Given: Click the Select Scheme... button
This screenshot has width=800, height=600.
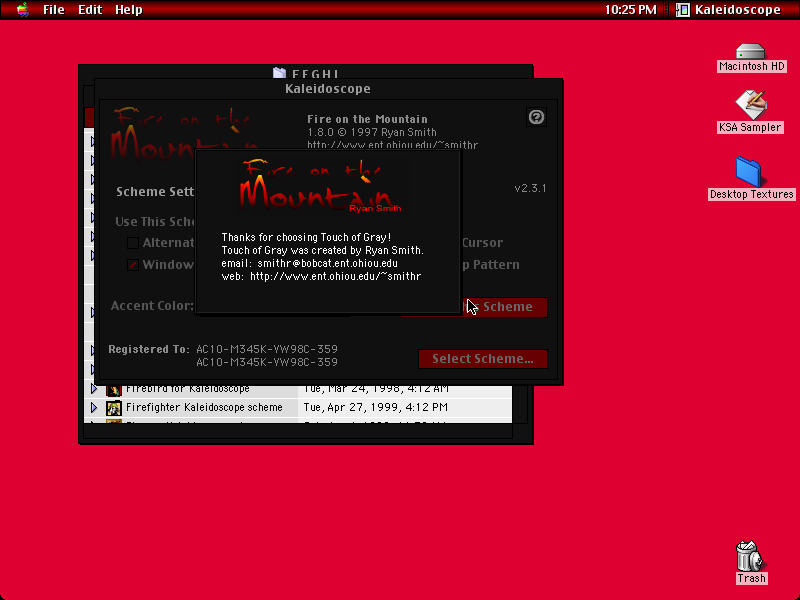Looking at the screenshot, I should (x=483, y=359).
